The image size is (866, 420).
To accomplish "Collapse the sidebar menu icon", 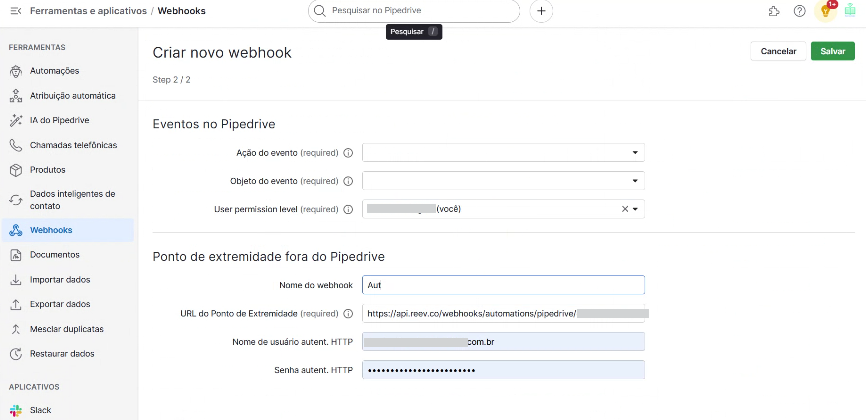I will (15, 11).
